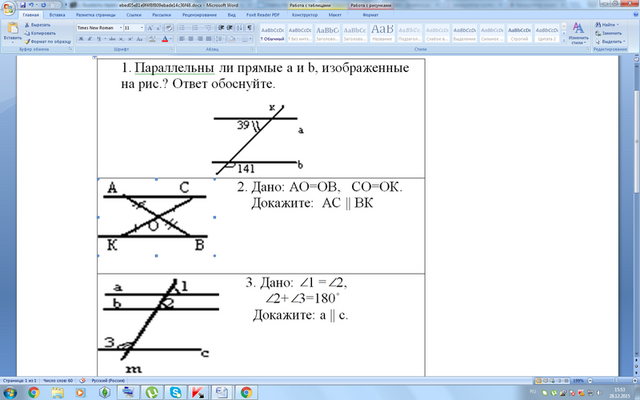Toggle subscript formatting
Viewport: 640px width, 400px height.
121,39
